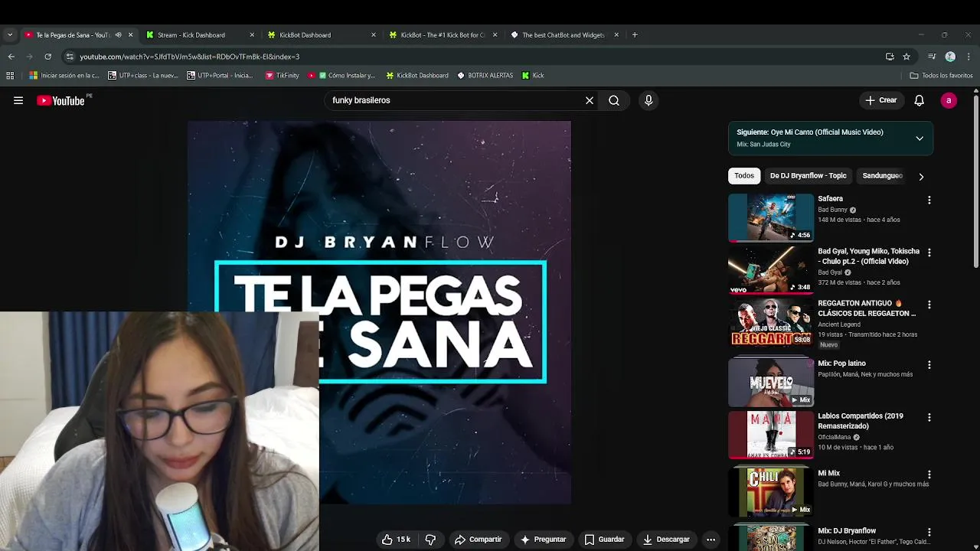Open the KickBot Dashboard bookmark
The height and width of the screenshot is (551, 980).
pyautogui.click(x=417, y=75)
